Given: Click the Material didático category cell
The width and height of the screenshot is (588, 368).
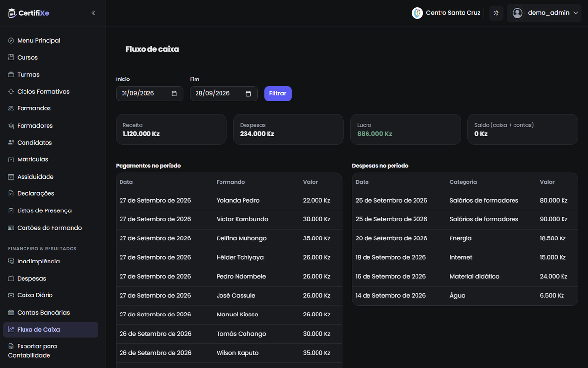Looking at the screenshot, I should 474,277.
